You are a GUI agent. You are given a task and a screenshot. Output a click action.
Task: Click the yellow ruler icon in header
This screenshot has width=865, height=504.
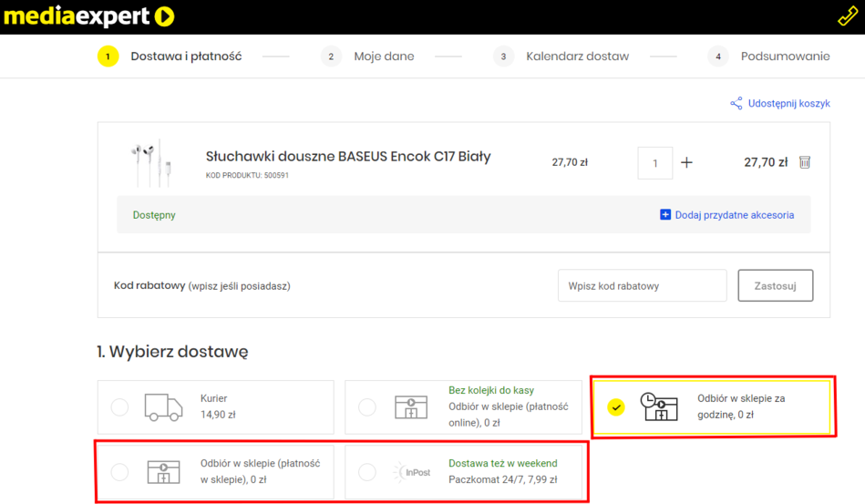click(x=847, y=16)
